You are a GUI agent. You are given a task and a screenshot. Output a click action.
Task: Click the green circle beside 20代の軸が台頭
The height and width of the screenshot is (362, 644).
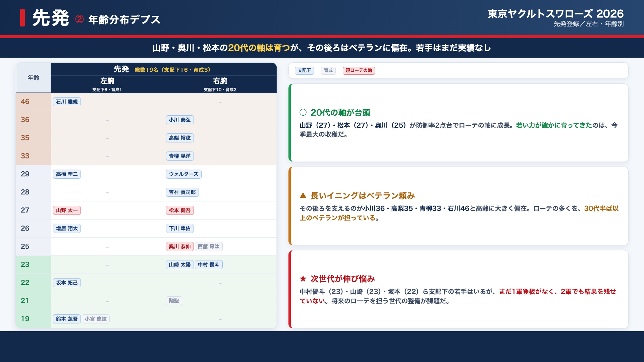(303, 113)
